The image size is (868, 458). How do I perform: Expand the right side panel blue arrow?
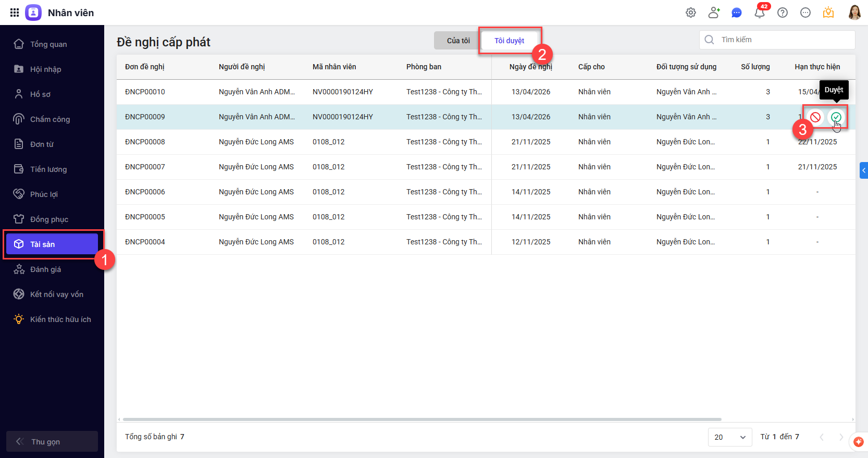click(x=863, y=170)
